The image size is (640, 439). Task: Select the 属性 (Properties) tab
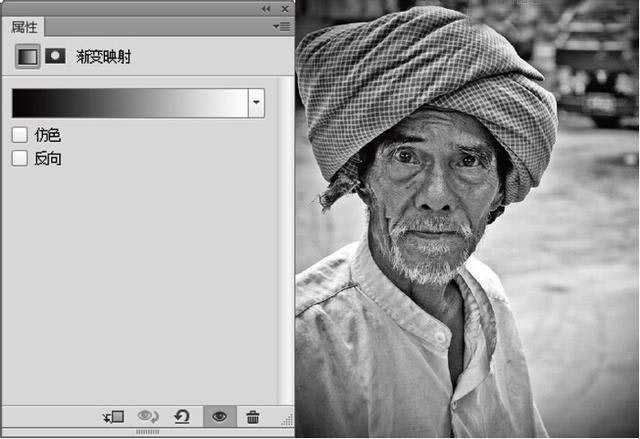(x=24, y=27)
